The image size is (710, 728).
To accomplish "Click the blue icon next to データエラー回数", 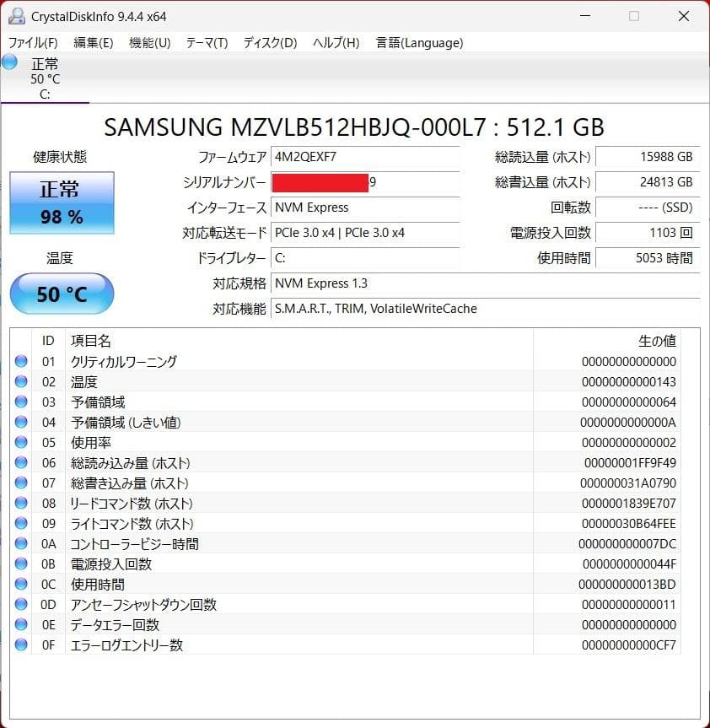I will click(x=21, y=625).
